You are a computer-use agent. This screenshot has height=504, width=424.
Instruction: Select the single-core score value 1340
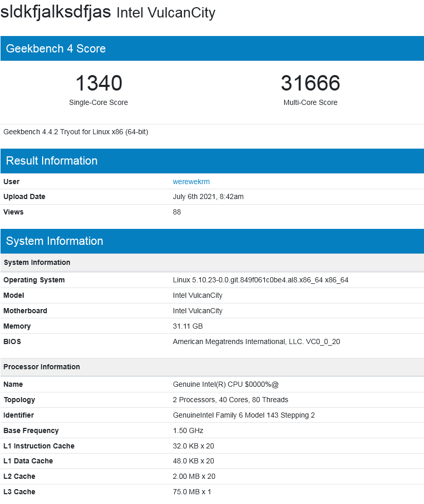tap(99, 83)
